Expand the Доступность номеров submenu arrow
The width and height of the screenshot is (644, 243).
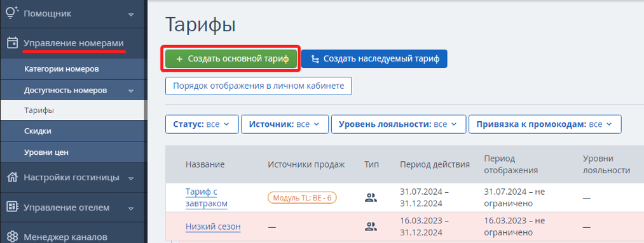pos(131,90)
